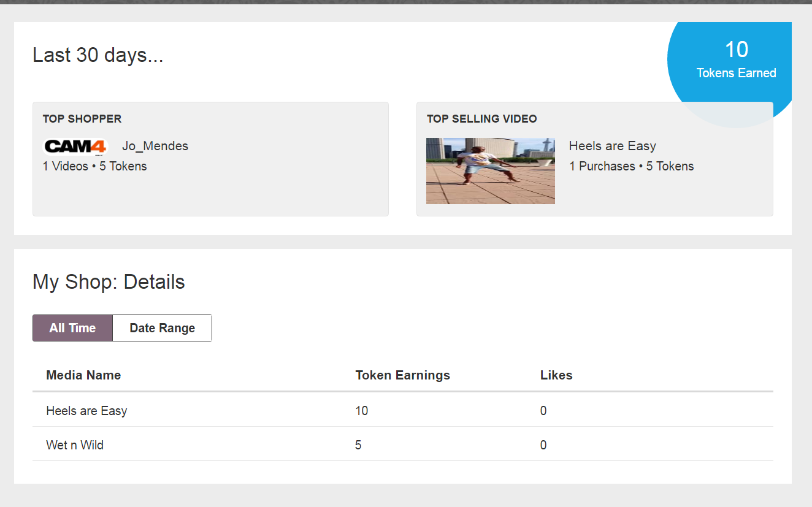Click the 10 token earnings value in table
This screenshot has width=812, height=507.
coord(361,411)
